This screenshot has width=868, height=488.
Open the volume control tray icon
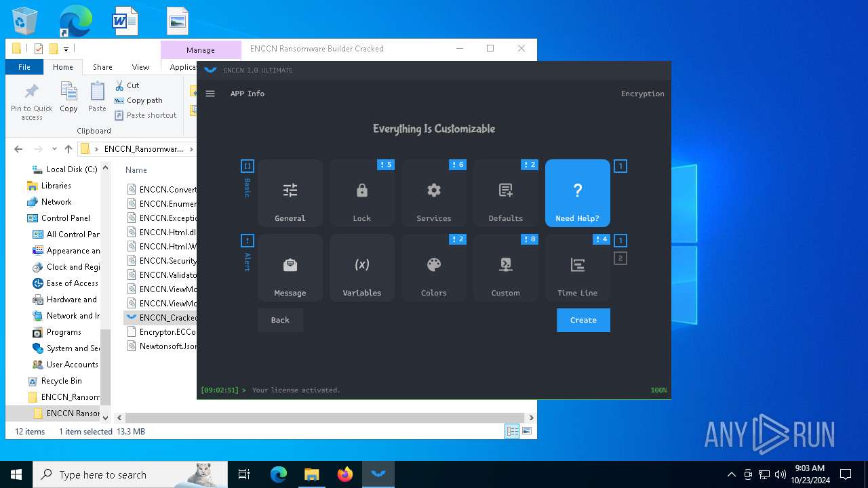781,474
